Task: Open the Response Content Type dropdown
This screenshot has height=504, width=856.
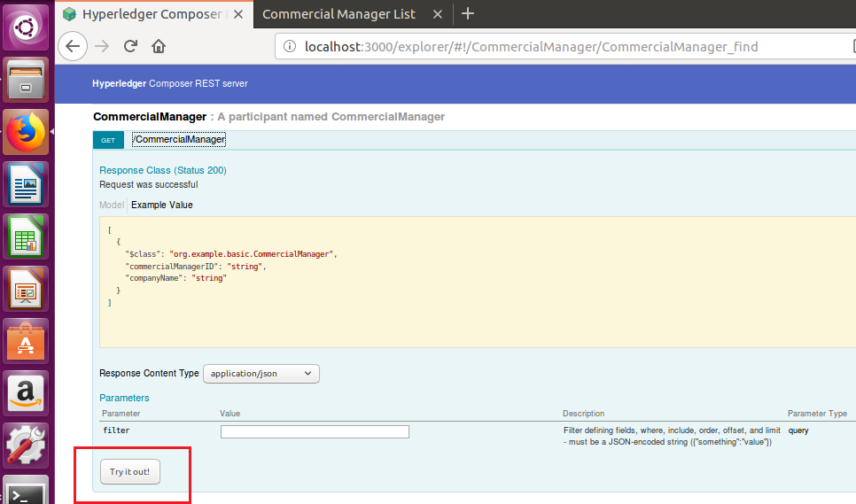Action: (x=261, y=374)
